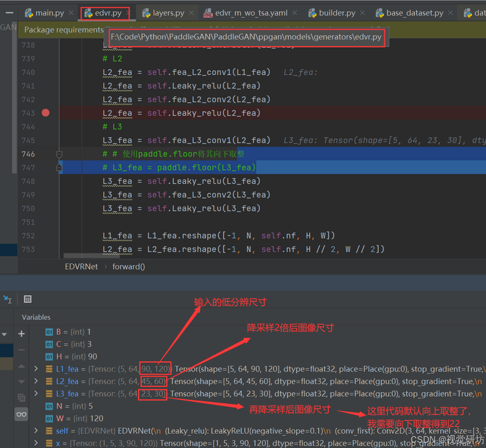486x448 pixels.
Task: Select the W = {int} 120 variable
Action: pyautogui.click(x=75, y=419)
